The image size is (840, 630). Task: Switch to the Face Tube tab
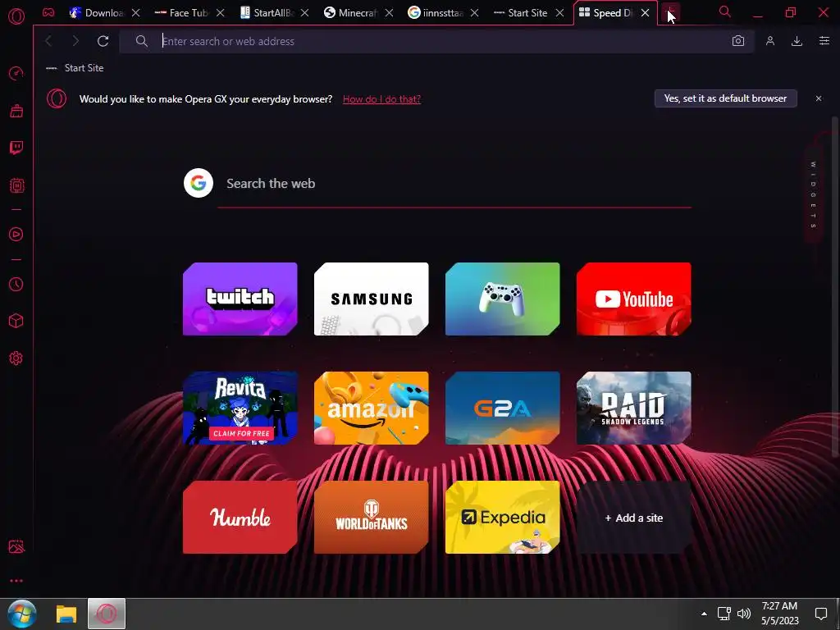click(x=181, y=13)
